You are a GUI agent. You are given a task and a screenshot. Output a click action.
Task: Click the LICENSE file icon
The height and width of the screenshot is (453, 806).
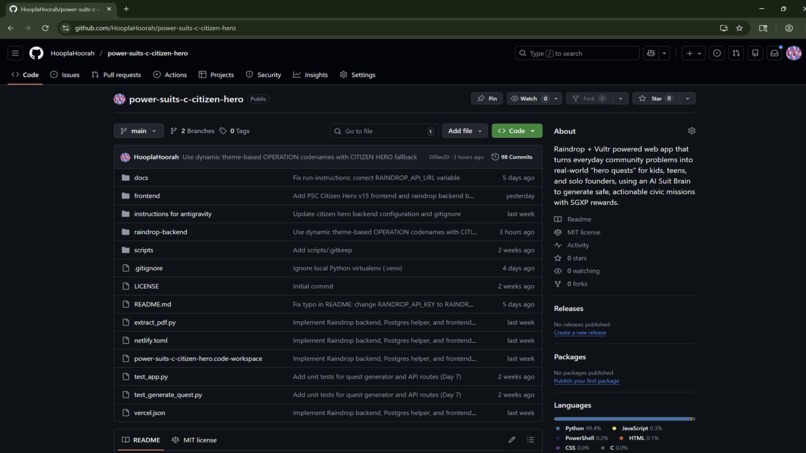pos(125,286)
